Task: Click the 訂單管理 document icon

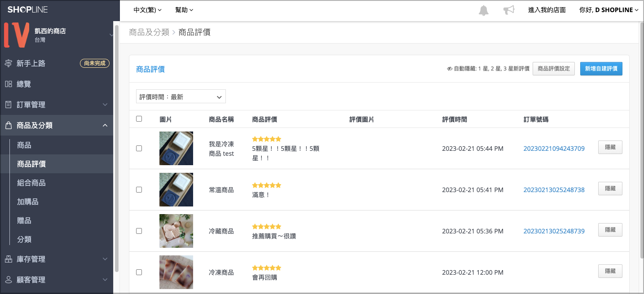Action: [9, 105]
